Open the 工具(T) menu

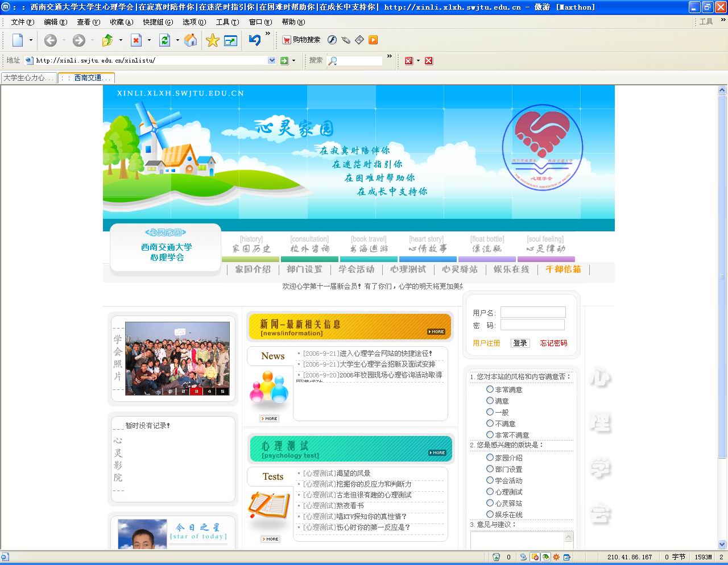[227, 22]
